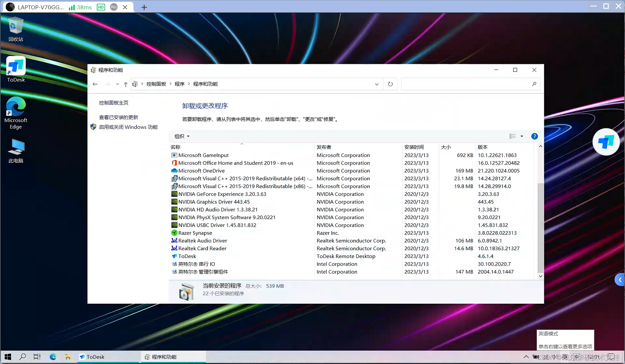
Task: Open a new remote session tab
Action: (144, 7)
